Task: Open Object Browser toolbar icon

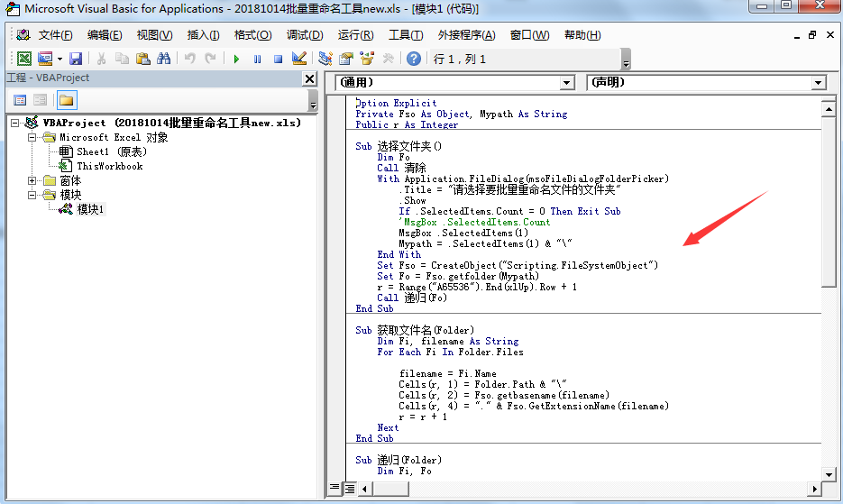Action: click(x=367, y=59)
